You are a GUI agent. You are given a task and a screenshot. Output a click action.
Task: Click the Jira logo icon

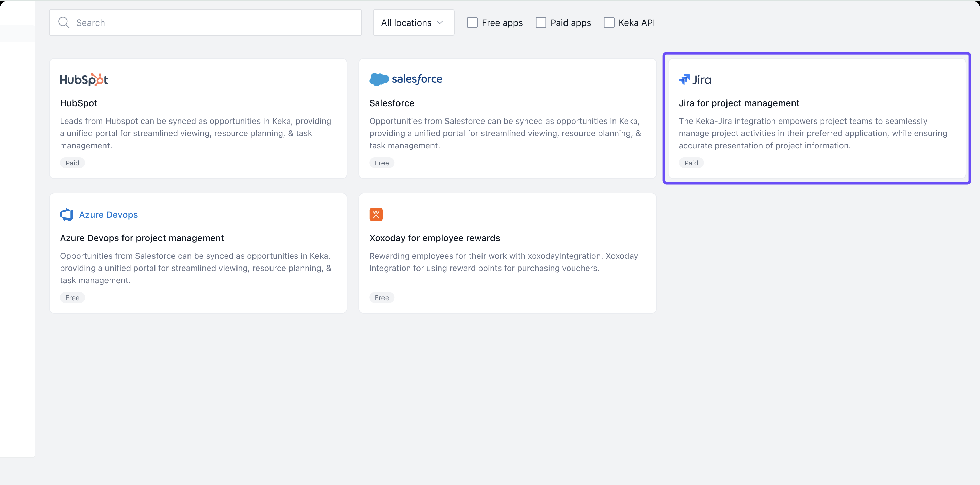684,79
